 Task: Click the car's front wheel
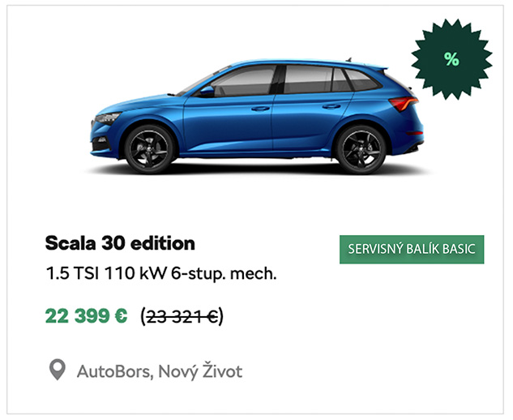tap(149, 149)
